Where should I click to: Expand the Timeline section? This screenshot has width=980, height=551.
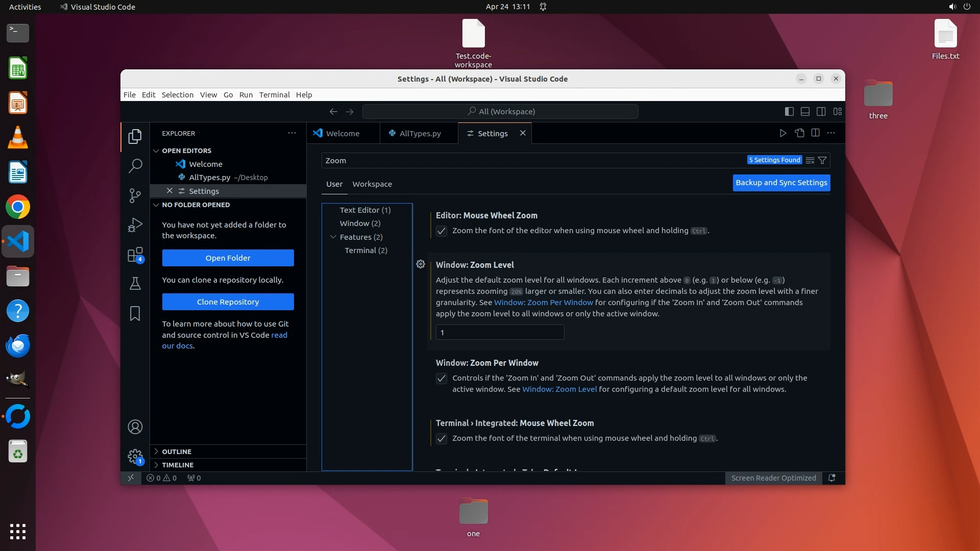tap(178, 465)
